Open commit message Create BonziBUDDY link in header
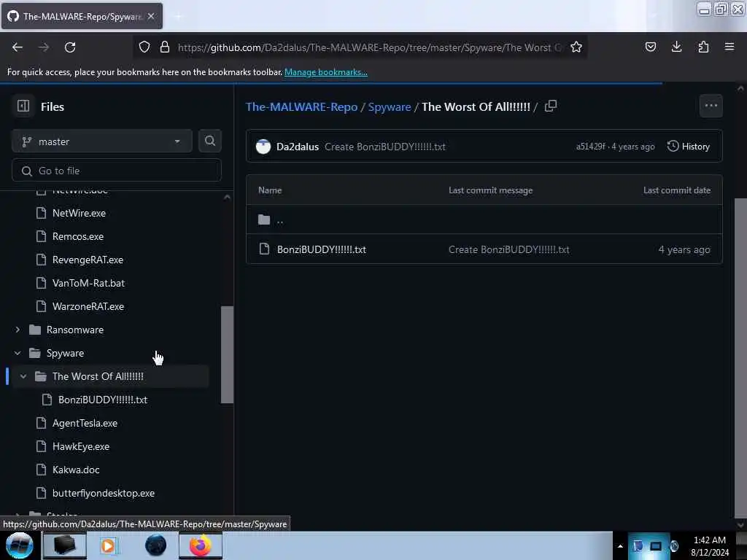The height and width of the screenshot is (560, 747). tap(385, 147)
